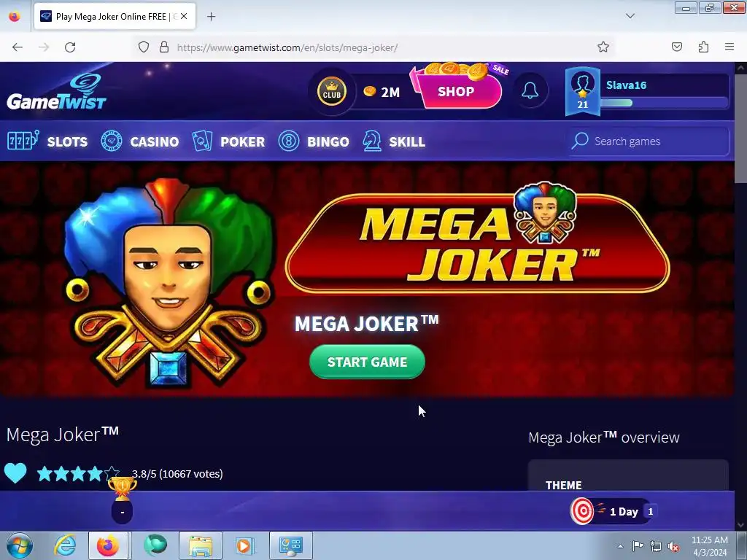Viewport: 747px width, 560px height.
Task: Click the mission counter badge showing 1
Action: pyautogui.click(x=650, y=511)
